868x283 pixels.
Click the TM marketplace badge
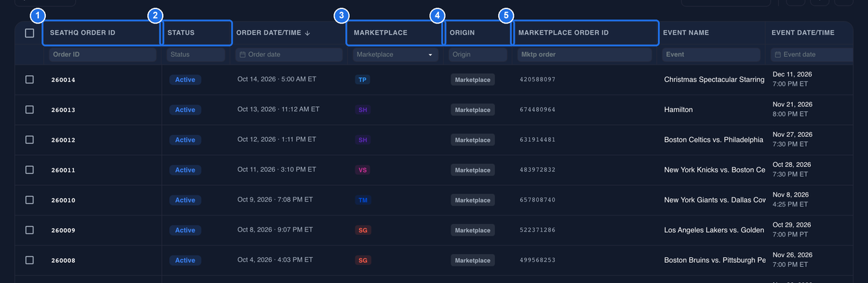tap(362, 200)
